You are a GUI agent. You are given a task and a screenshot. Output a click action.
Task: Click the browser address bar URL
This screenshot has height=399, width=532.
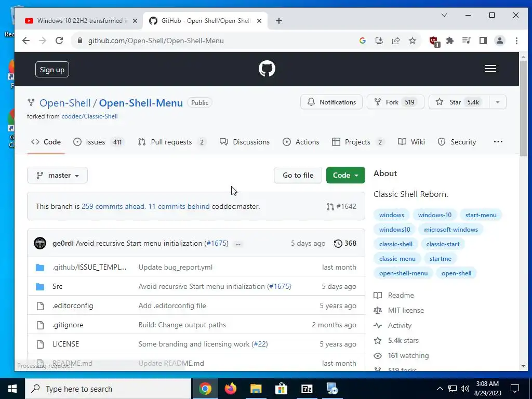[x=156, y=41]
